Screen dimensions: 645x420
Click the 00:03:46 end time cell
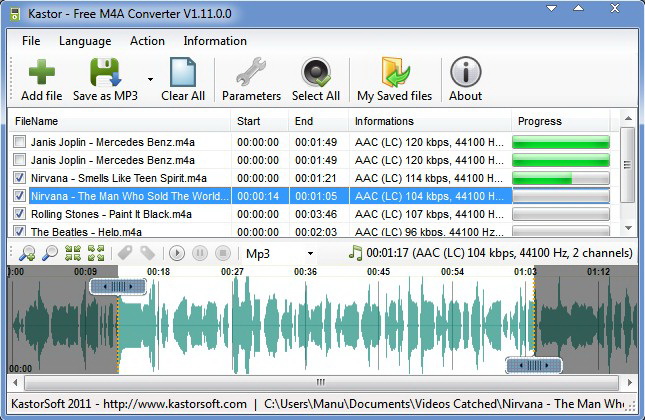tap(316, 214)
